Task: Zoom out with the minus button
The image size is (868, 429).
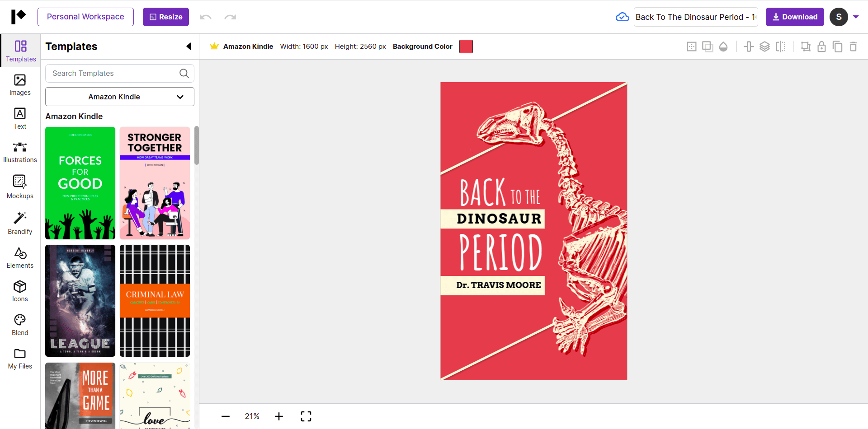Action: coord(226,416)
